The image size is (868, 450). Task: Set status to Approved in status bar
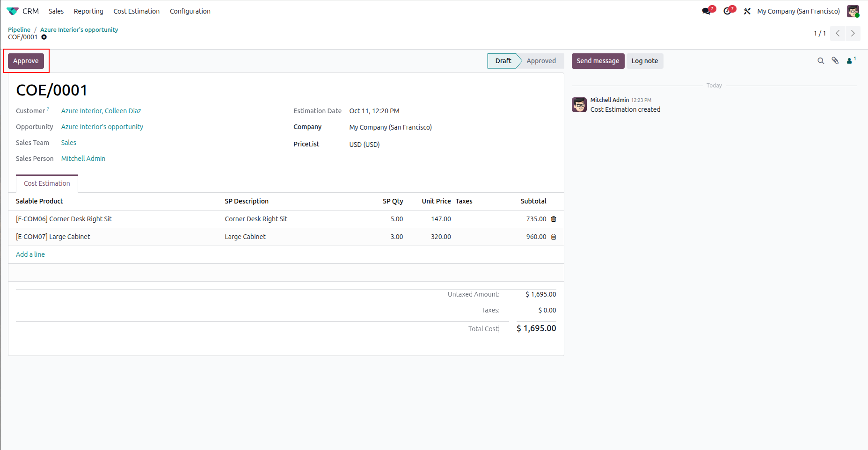tap(541, 61)
